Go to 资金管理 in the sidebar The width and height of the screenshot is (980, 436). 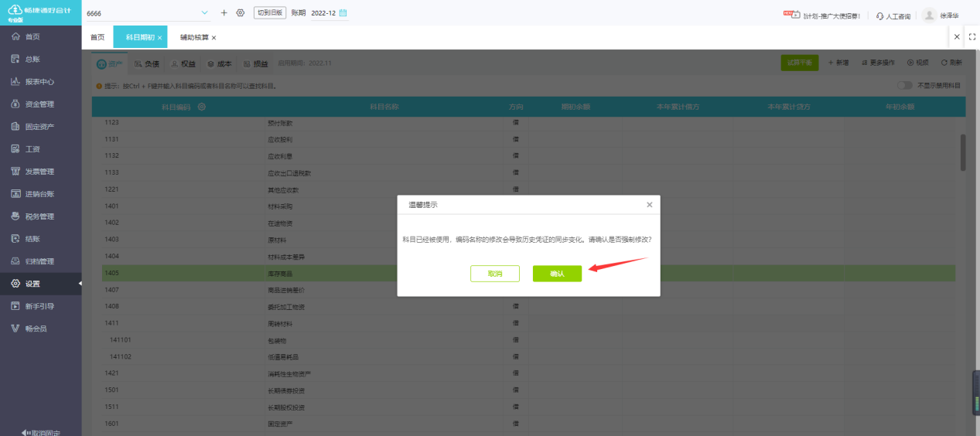[x=39, y=104]
